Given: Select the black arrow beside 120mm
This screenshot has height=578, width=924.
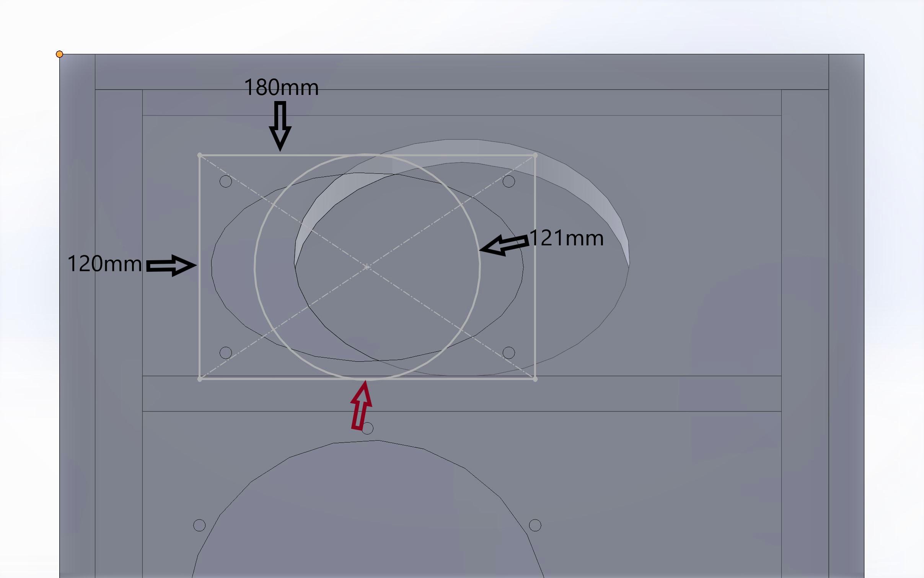Looking at the screenshot, I should point(171,265).
